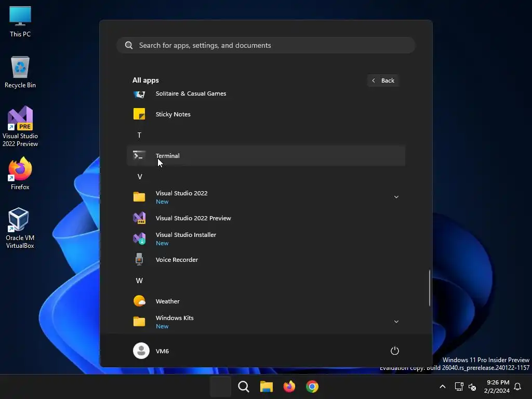Open the notifications bell icon
Screen dimensions: 532x399
[517, 387]
